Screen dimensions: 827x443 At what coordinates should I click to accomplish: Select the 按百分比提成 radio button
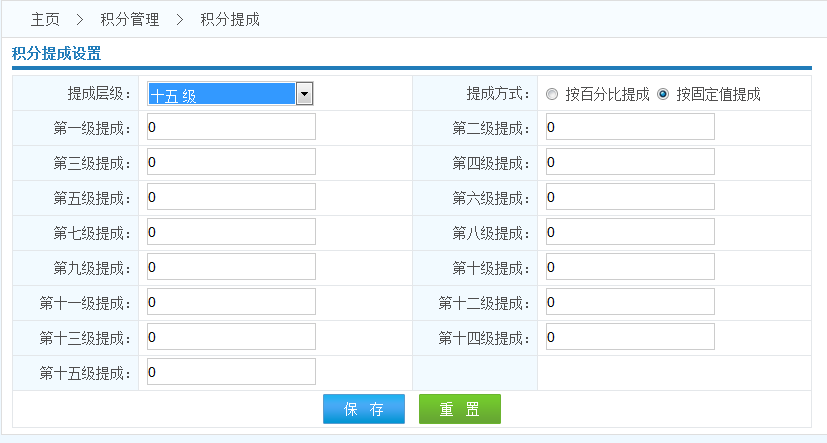[552, 95]
